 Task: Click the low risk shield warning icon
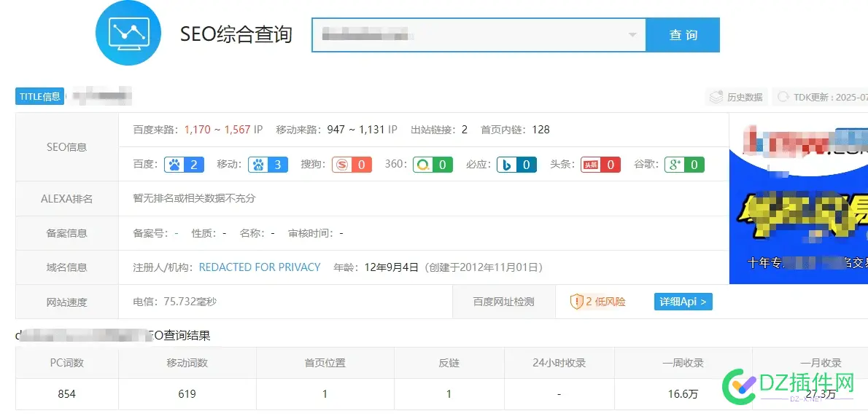tap(577, 302)
